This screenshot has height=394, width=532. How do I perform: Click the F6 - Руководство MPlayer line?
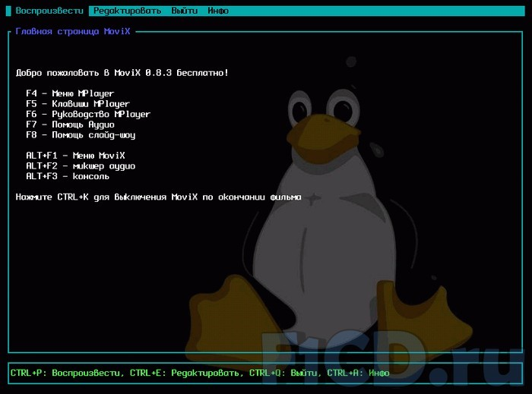point(88,114)
